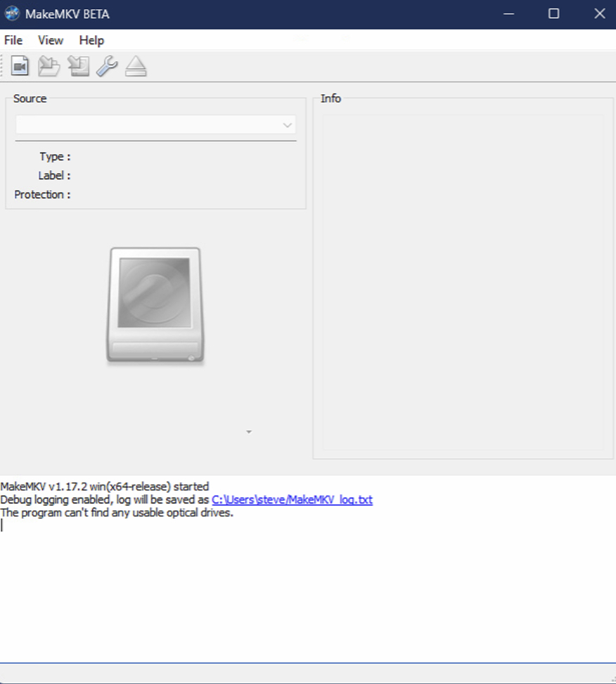Click the Backup disc toolbar icon
Screen dimensions: 616x684
tap(49, 66)
